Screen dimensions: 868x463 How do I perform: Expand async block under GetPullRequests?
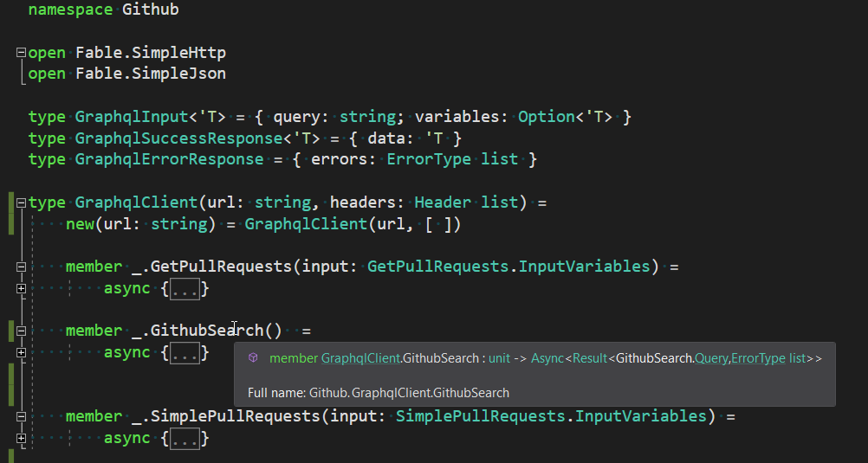pyautogui.click(x=21, y=289)
